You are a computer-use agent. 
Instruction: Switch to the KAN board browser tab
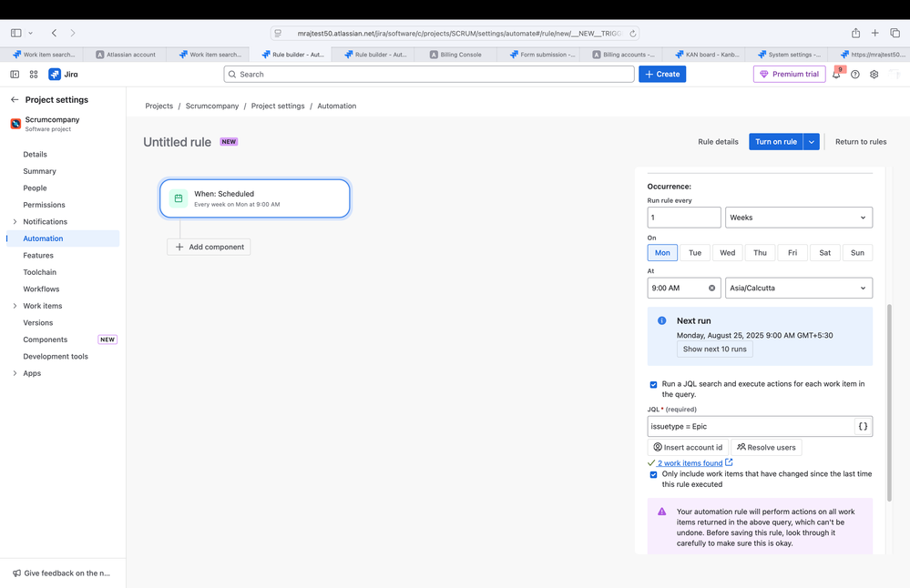point(706,55)
